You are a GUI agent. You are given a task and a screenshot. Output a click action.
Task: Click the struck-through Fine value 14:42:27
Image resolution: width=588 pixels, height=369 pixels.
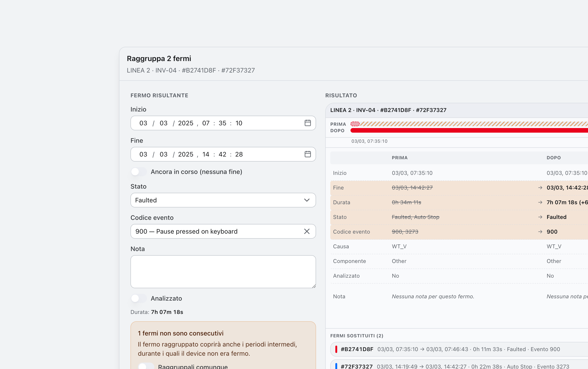click(x=412, y=187)
